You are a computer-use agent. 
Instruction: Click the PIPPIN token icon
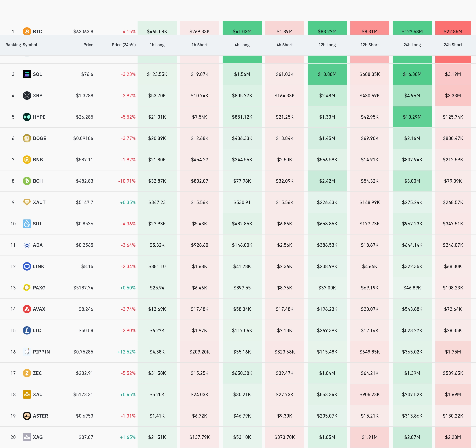(x=27, y=352)
